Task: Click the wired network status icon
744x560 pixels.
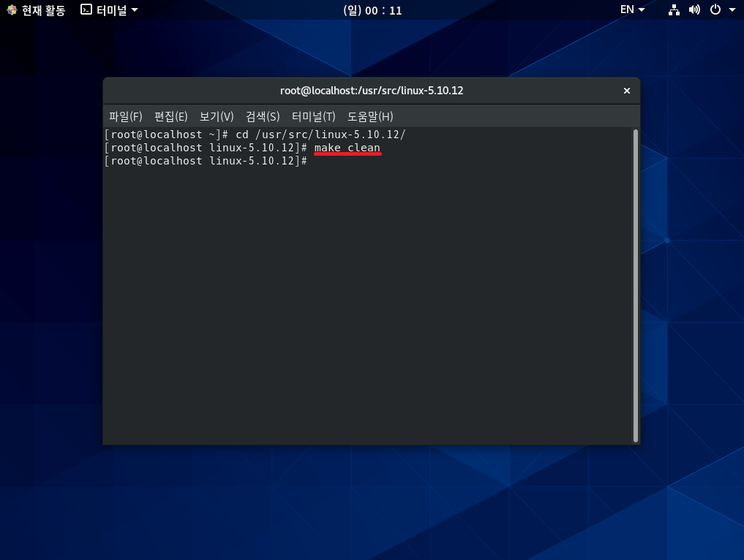Action: (x=674, y=10)
